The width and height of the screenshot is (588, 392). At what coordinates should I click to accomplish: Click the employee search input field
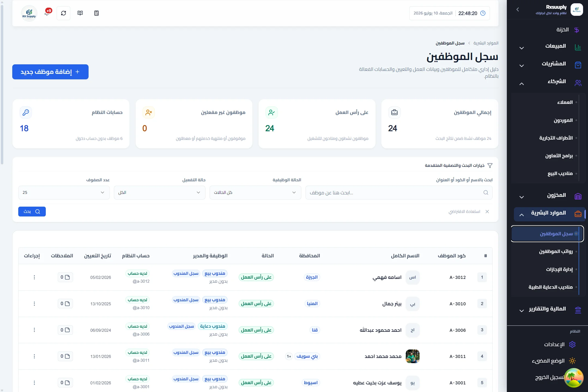399,192
